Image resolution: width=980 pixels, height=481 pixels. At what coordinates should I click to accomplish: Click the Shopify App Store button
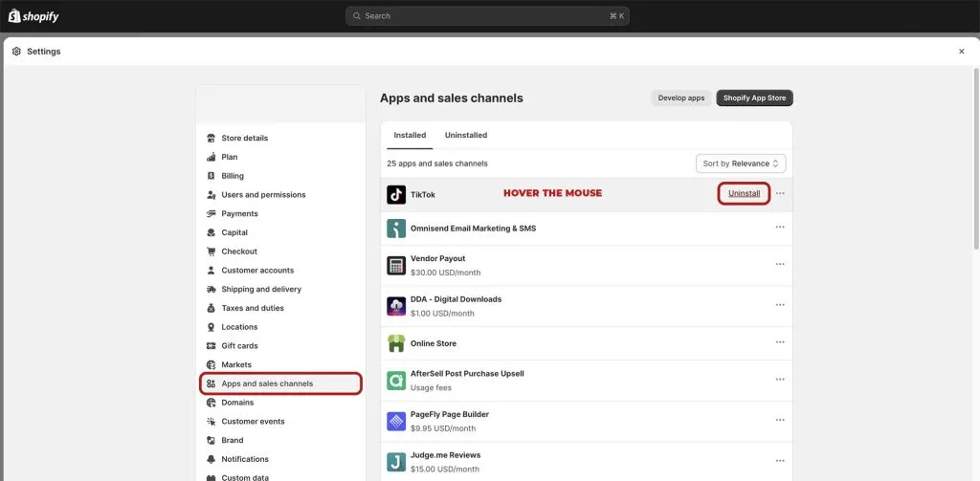(x=755, y=98)
